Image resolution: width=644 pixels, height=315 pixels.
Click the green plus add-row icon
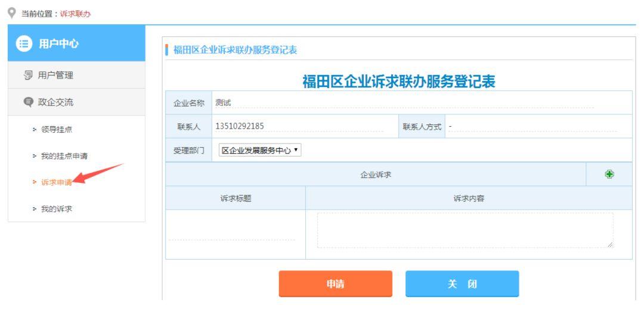pyautogui.click(x=609, y=174)
